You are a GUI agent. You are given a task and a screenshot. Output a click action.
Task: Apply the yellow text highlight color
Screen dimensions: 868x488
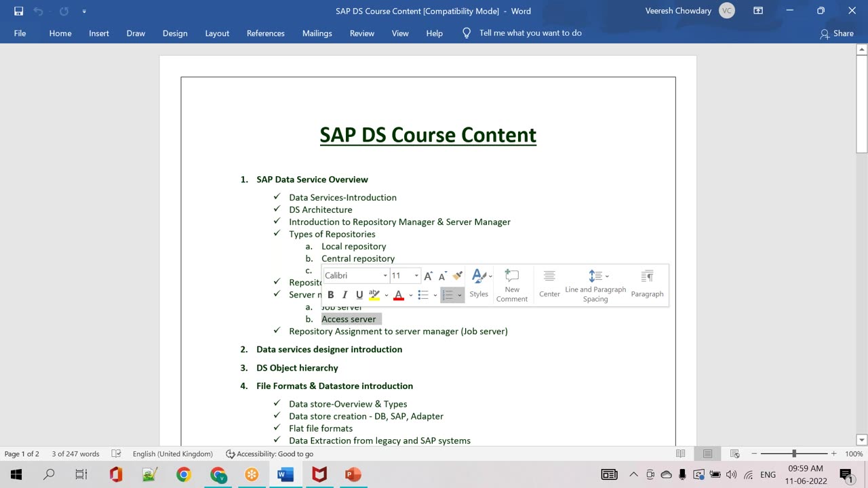click(374, 295)
